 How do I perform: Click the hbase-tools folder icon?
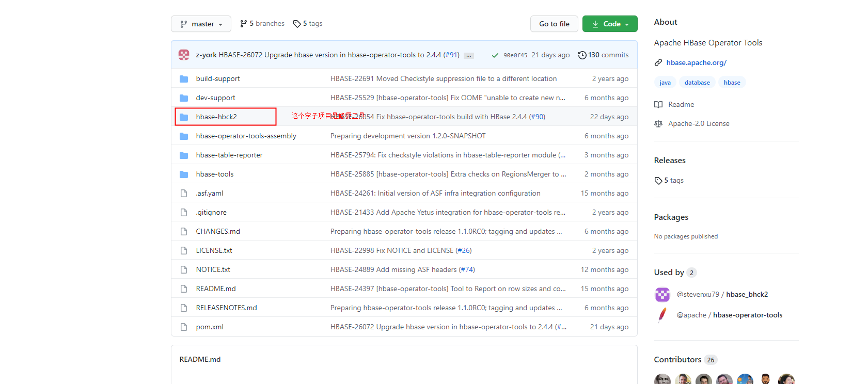184,174
